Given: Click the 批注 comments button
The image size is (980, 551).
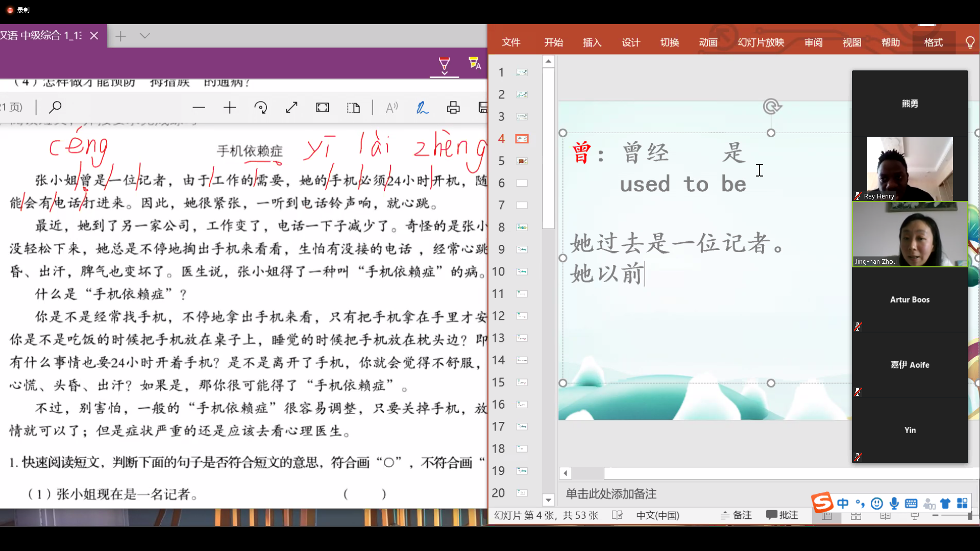Looking at the screenshot, I should coord(782,515).
